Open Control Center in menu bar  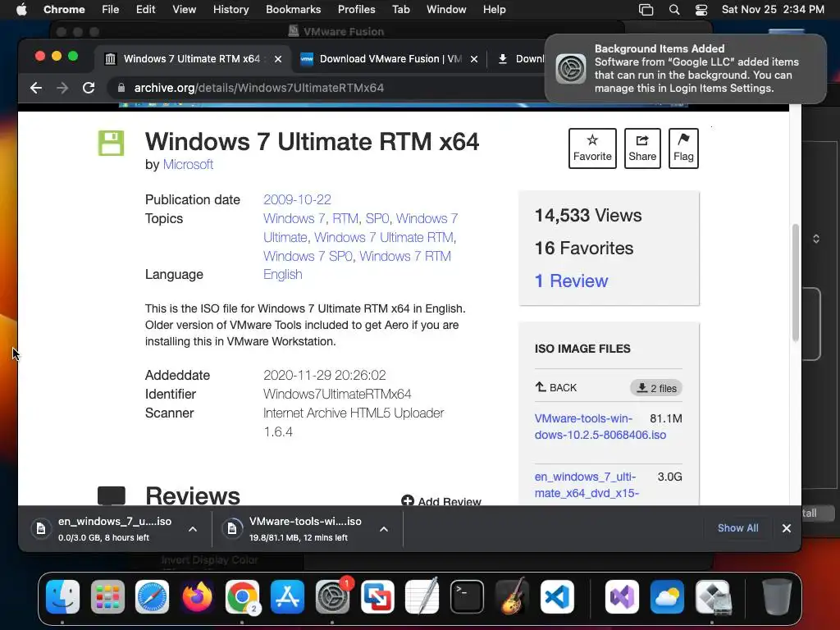point(701,10)
